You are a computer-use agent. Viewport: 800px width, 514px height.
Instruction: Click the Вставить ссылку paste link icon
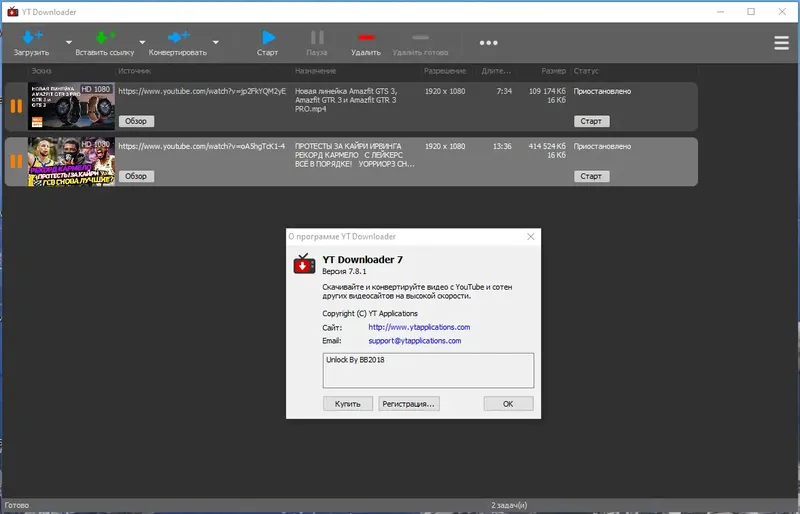pos(105,37)
